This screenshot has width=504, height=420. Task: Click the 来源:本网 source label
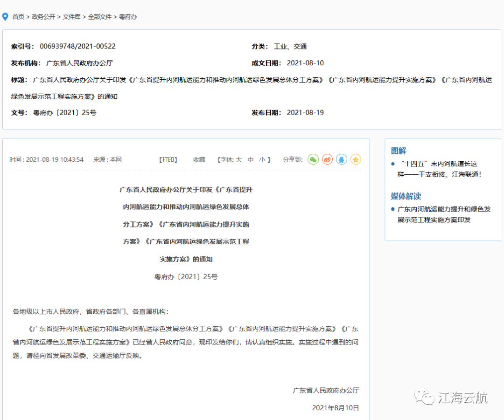(107, 159)
